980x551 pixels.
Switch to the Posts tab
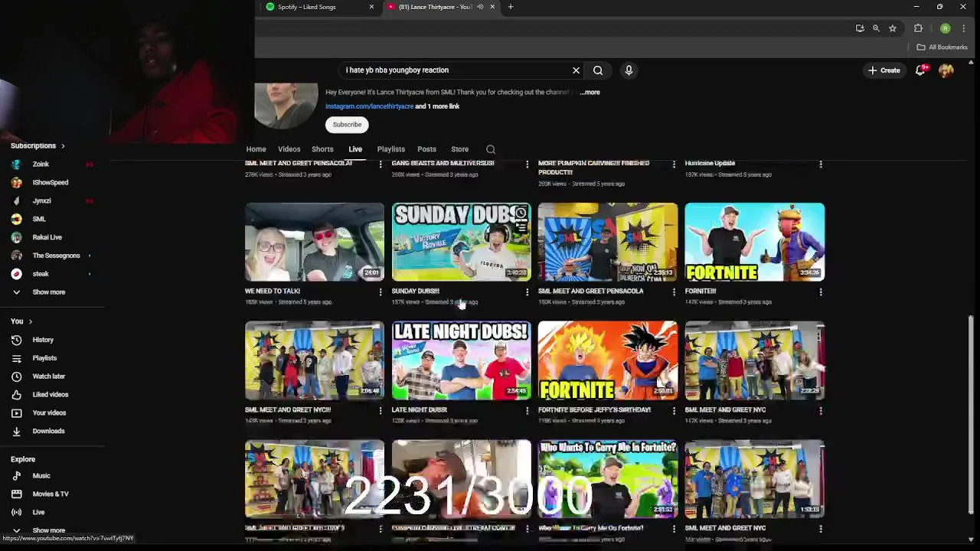coord(426,149)
